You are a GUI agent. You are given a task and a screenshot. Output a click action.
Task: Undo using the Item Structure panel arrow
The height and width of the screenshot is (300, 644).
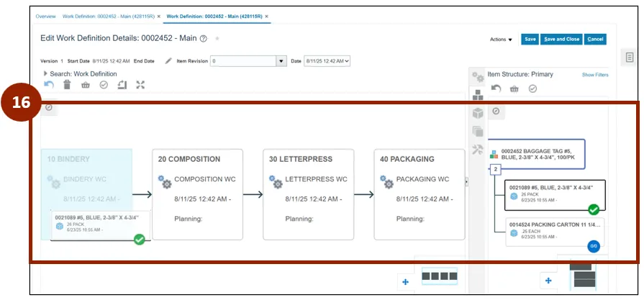point(496,88)
